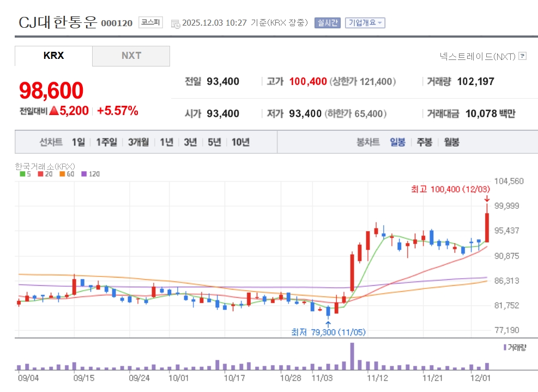Select the 10년 line chart
Viewport: 538px width, 392px height.
click(240, 142)
